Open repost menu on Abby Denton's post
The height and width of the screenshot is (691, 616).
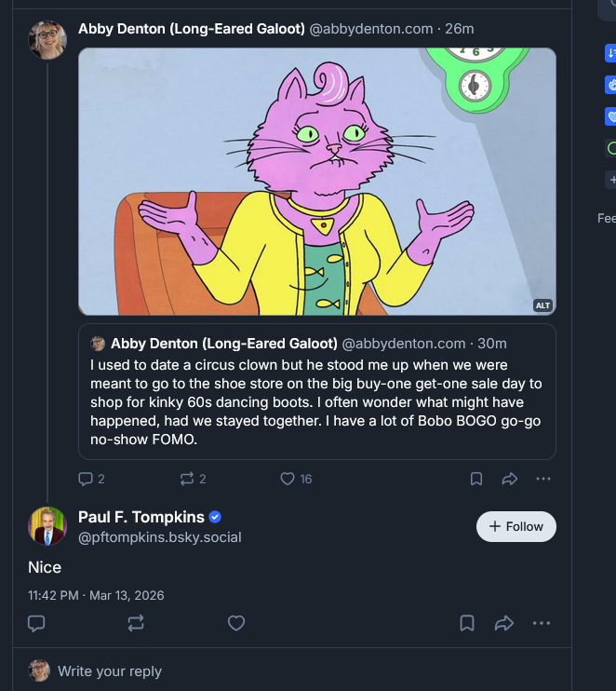tap(186, 479)
